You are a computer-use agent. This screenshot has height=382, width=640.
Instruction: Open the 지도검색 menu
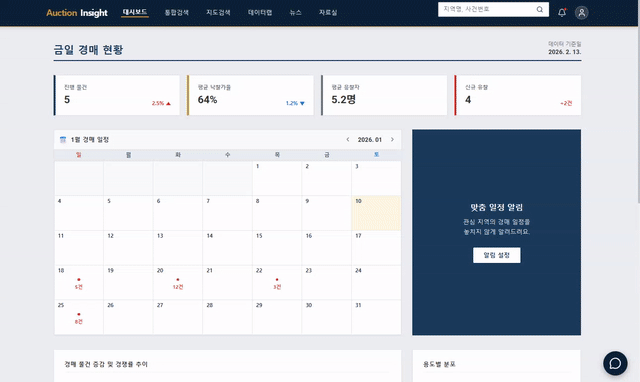218,13
